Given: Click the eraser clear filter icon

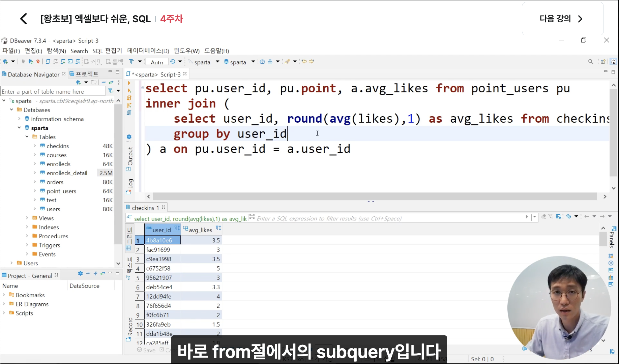Looking at the screenshot, I should (x=543, y=216).
